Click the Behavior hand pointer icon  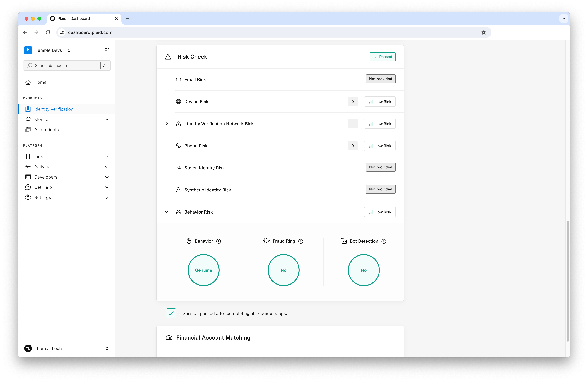pyautogui.click(x=189, y=241)
